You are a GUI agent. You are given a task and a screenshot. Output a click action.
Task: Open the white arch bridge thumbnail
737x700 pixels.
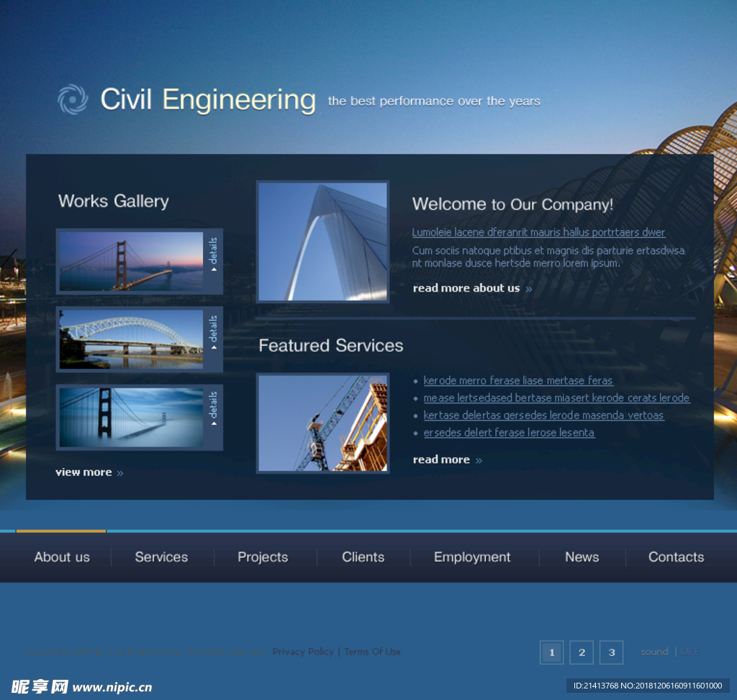pyautogui.click(x=131, y=339)
